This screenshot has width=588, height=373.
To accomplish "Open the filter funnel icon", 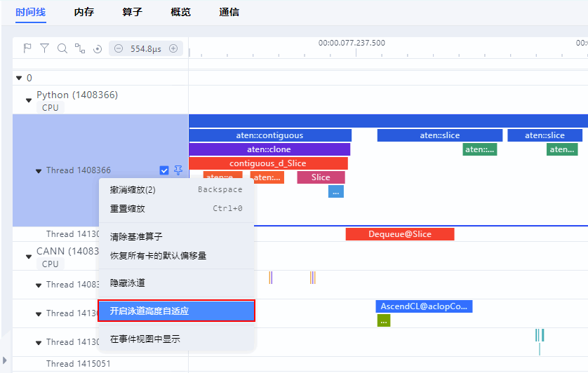I will pos(45,48).
